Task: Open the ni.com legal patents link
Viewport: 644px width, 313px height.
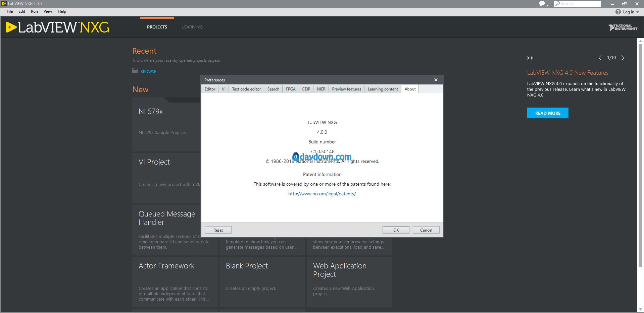Action: point(322,194)
